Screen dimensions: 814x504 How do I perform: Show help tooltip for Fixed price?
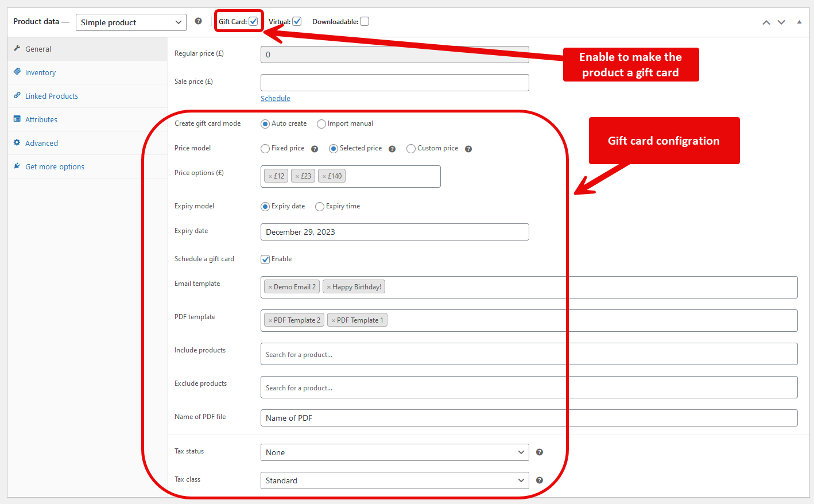click(x=315, y=149)
